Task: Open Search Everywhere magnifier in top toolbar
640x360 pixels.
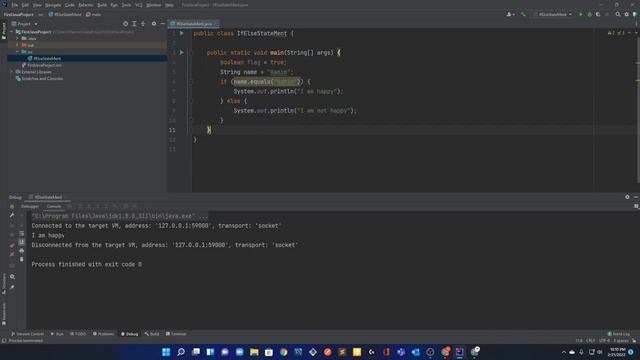Action: pyautogui.click(x=618, y=14)
